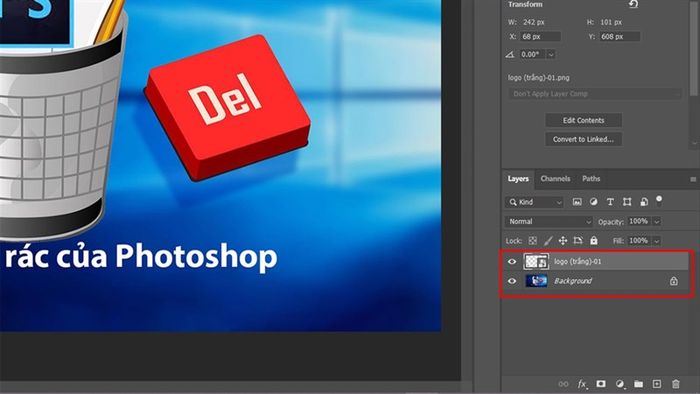Add a layer mask icon
Screen dimensions: 700x394
click(x=601, y=384)
